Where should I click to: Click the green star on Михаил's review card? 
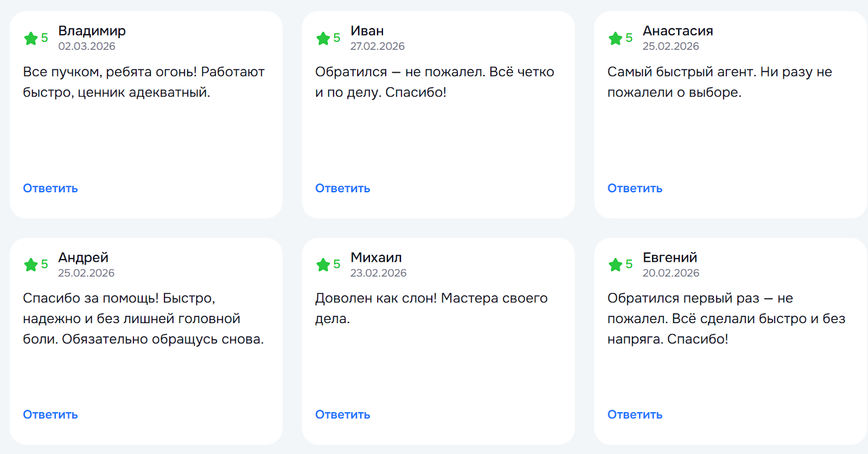point(322,264)
